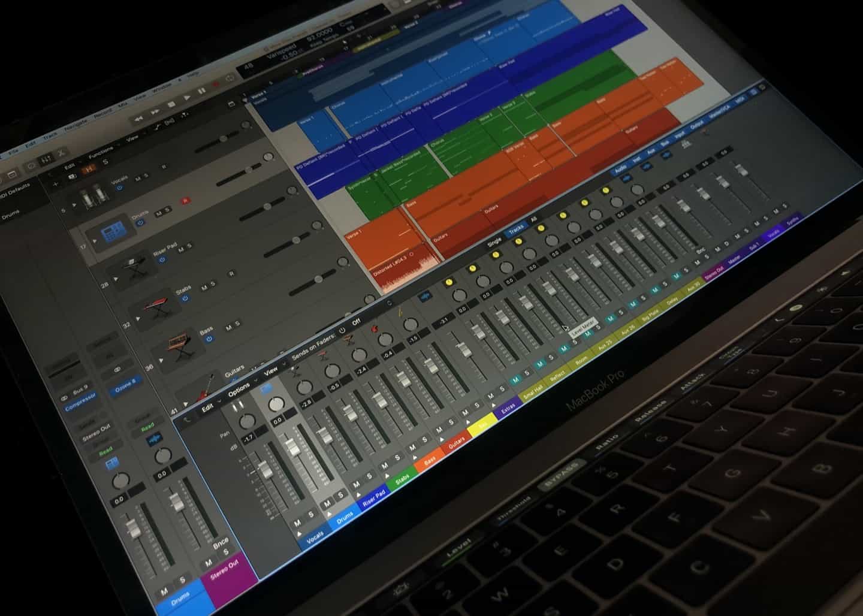863x616 pixels.
Task: Expand the disclosure triangle on the Bass track
Action: (x=161, y=360)
